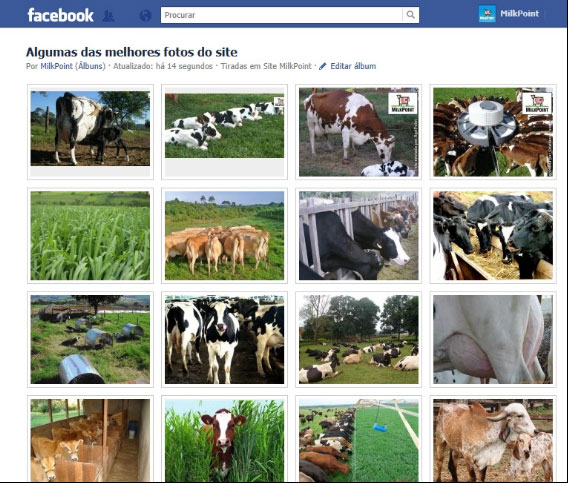Open the photo of cow nursing a calf
Viewport: 568px width, 483px height.
pos(90,128)
